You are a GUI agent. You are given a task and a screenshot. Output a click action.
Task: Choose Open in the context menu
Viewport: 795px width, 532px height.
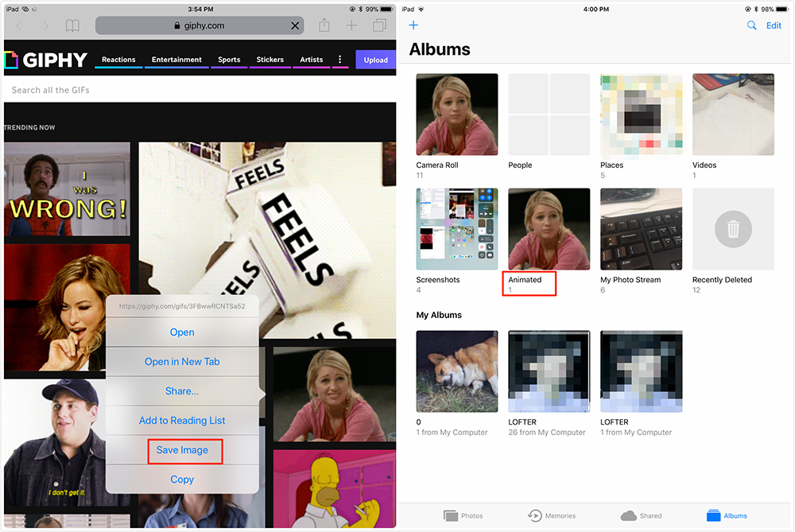[182, 332]
